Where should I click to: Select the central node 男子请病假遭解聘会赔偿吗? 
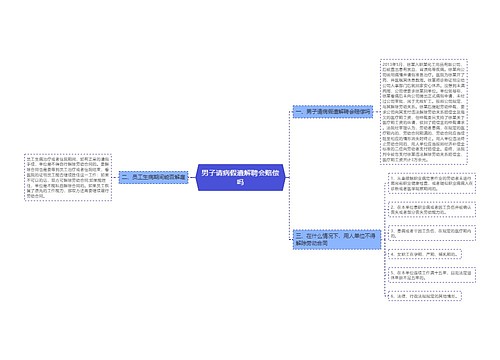240,177
